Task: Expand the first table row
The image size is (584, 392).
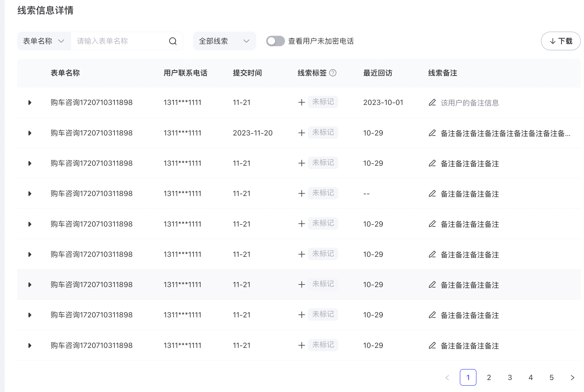Action: click(30, 103)
